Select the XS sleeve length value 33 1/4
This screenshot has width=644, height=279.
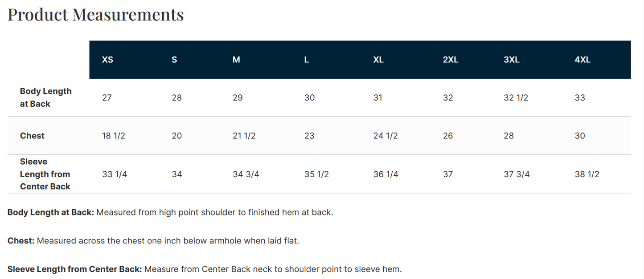point(115,174)
